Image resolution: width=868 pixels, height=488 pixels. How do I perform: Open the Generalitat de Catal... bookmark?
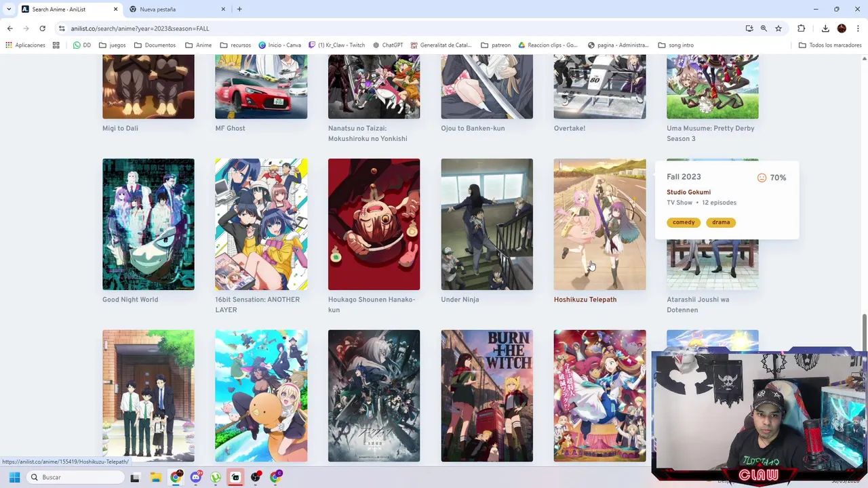[x=441, y=45]
